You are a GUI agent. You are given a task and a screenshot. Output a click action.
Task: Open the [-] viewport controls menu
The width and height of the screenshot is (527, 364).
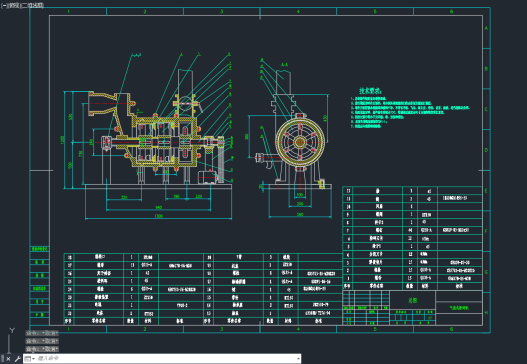(x=4, y=5)
